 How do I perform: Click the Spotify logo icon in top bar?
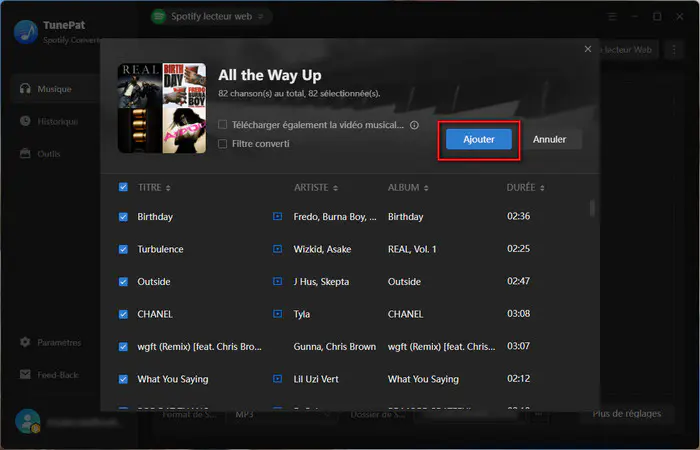(158, 17)
